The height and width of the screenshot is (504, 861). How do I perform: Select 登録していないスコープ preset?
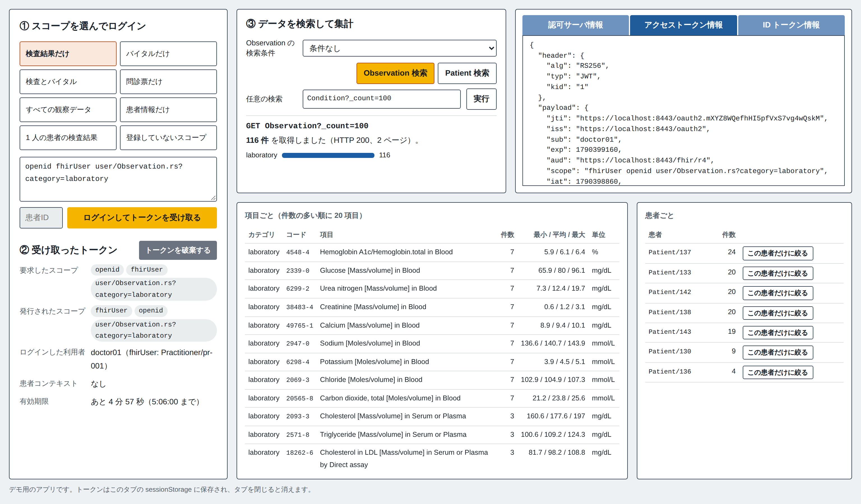click(168, 137)
